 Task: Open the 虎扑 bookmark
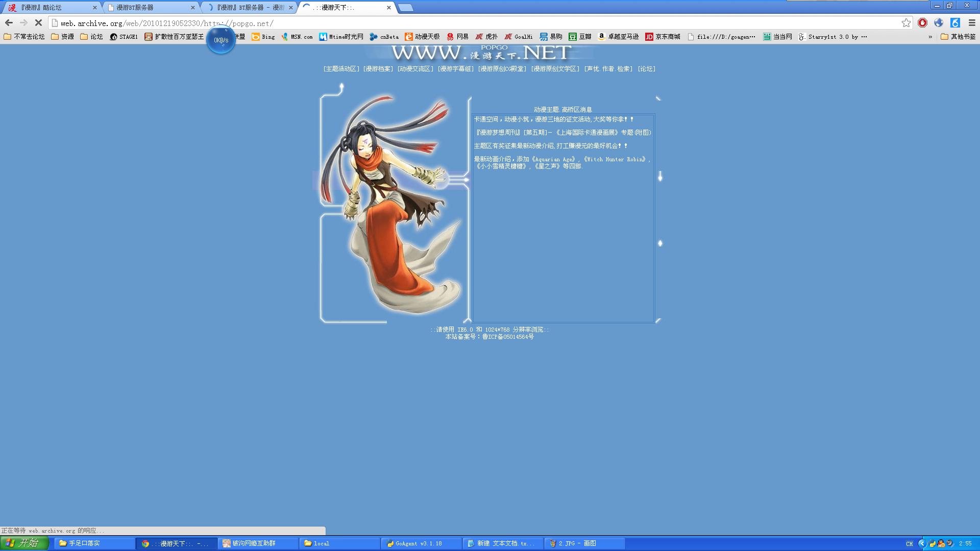(x=486, y=37)
